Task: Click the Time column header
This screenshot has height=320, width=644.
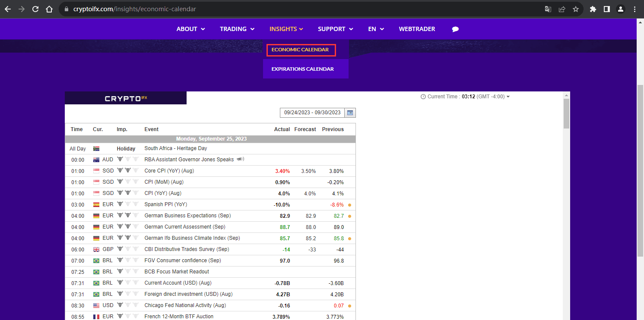Action: [x=76, y=129]
